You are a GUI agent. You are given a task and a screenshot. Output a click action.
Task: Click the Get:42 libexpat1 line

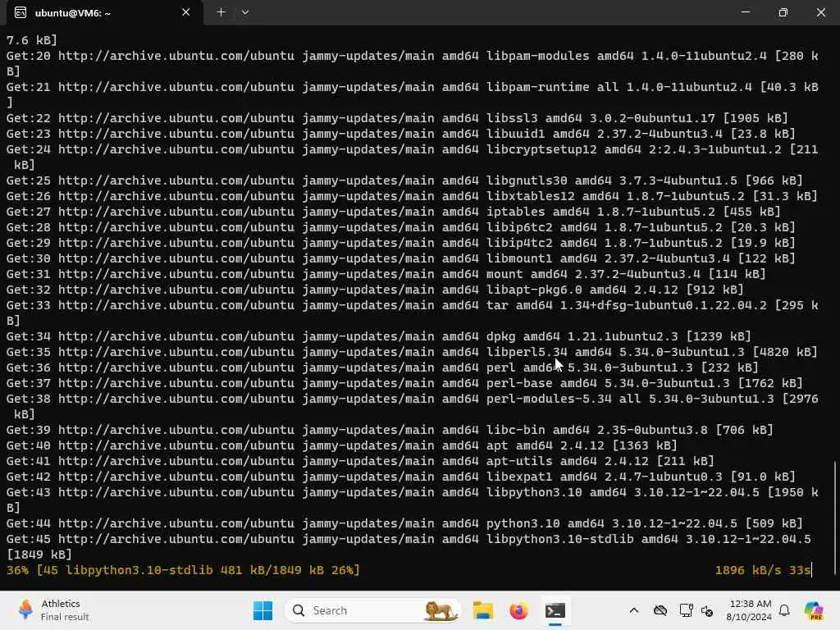[x=400, y=477]
